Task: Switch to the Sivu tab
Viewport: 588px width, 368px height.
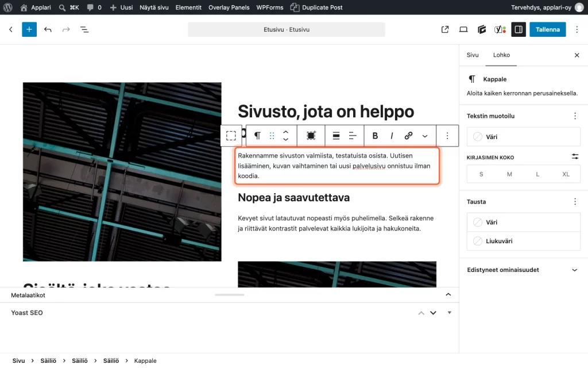Action: (473, 55)
